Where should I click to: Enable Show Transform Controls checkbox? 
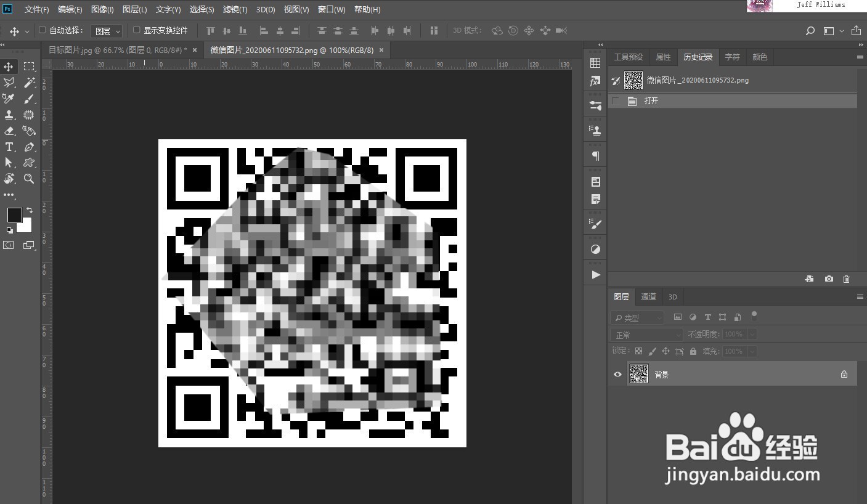click(137, 30)
